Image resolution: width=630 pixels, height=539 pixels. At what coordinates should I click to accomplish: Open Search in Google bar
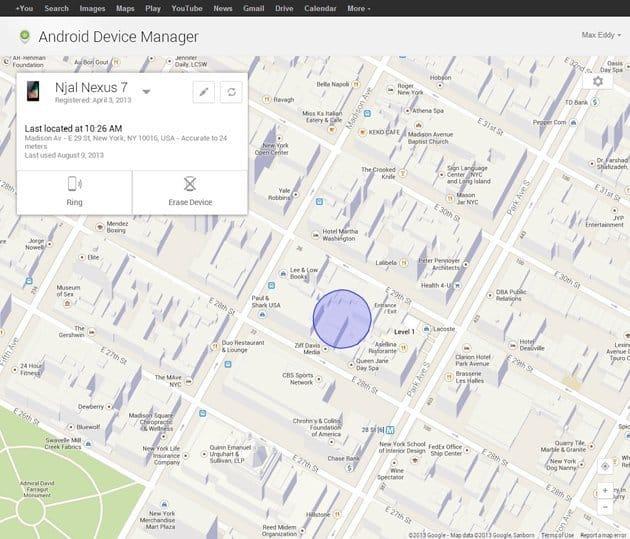[56, 8]
